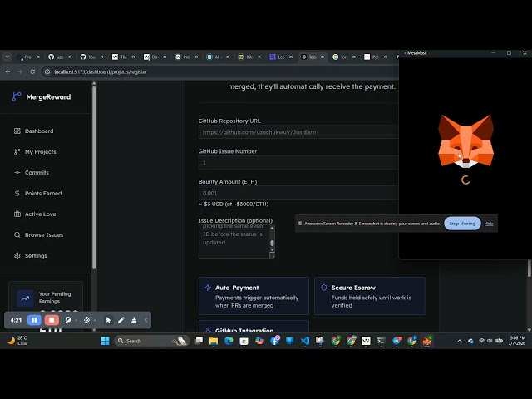Click the site info icon in the address bar
Viewport: 532px width, 399px height.
tap(47, 72)
